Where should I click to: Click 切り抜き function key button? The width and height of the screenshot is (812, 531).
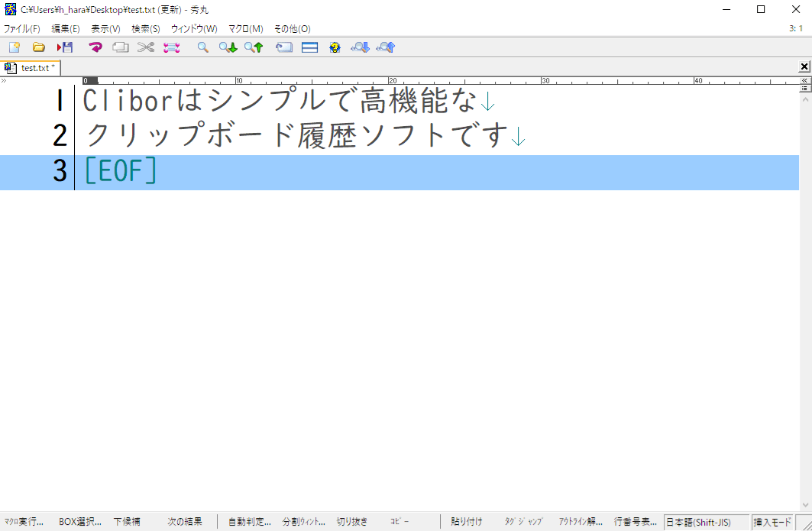pos(352,522)
